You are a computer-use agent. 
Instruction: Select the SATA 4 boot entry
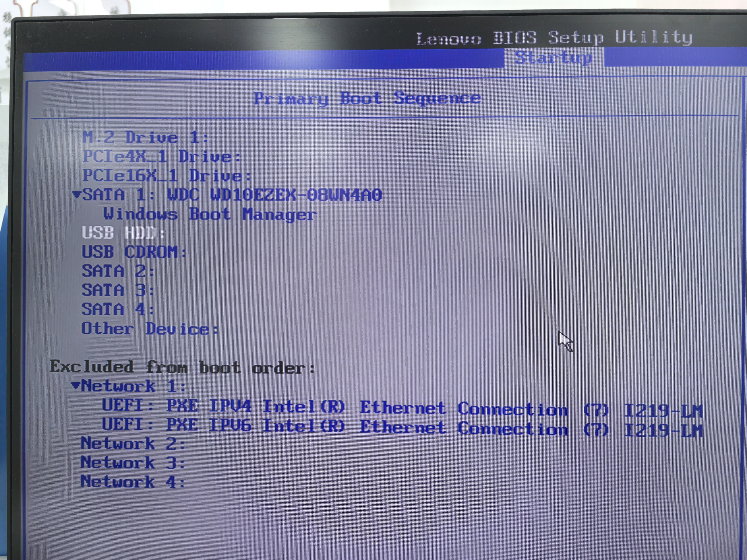coord(118,310)
